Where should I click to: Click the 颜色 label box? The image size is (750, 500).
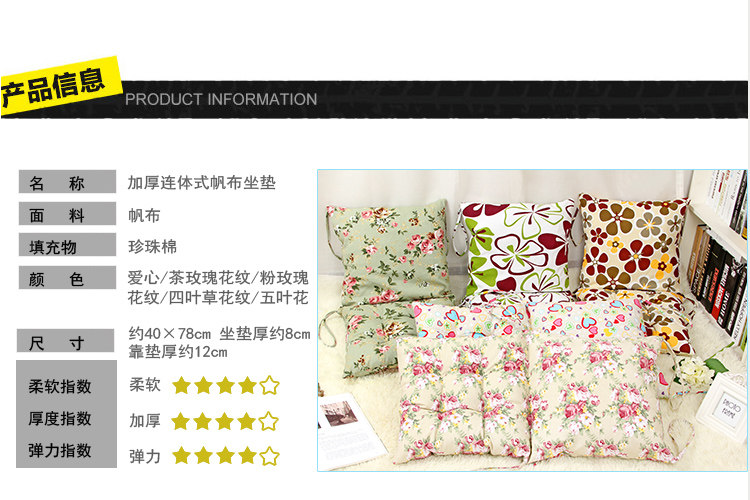tap(67, 278)
